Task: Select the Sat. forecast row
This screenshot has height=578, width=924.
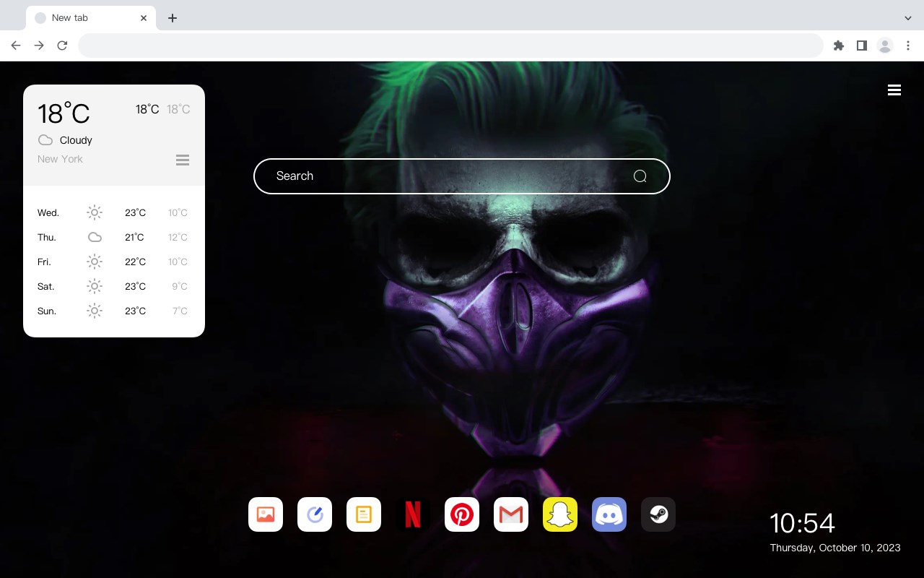Action: coord(114,286)
